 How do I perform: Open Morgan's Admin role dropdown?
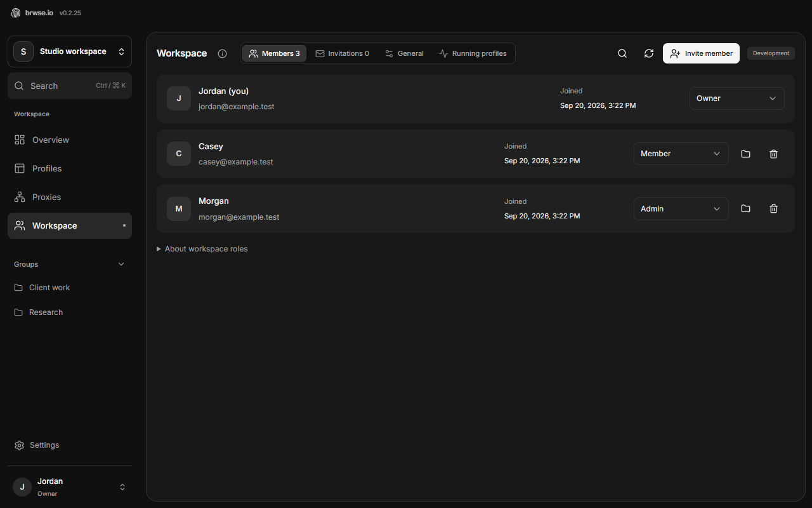point(681,209)
